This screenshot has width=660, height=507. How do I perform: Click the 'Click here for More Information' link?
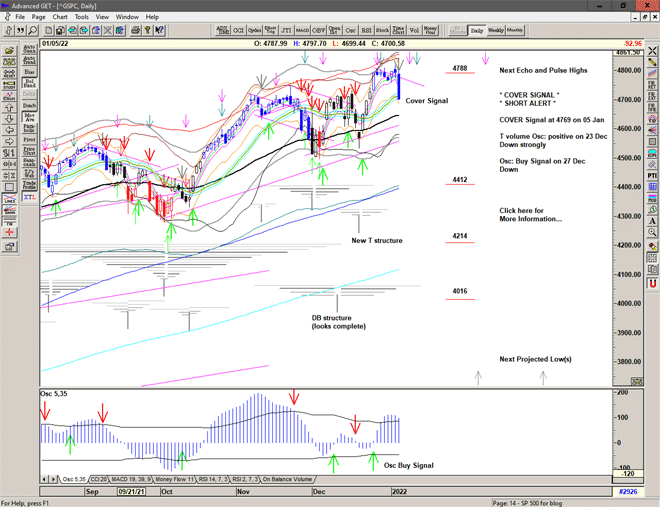[530, 215]
